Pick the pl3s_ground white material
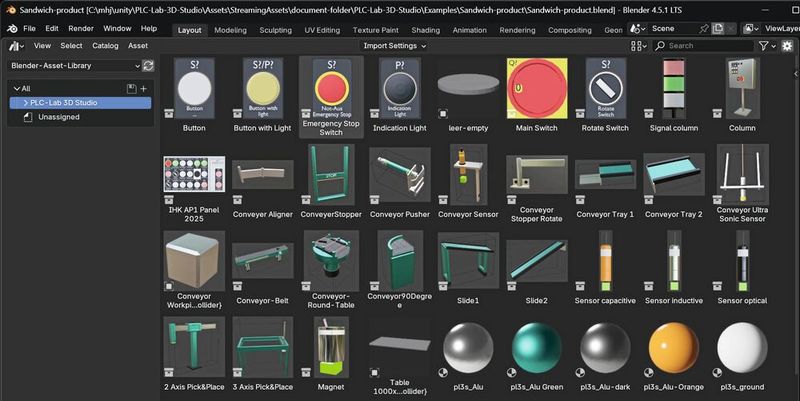 (742, 354)
